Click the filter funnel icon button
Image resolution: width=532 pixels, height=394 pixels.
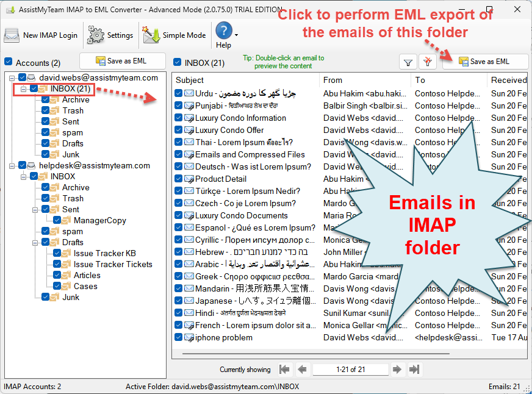coord(408,62)
